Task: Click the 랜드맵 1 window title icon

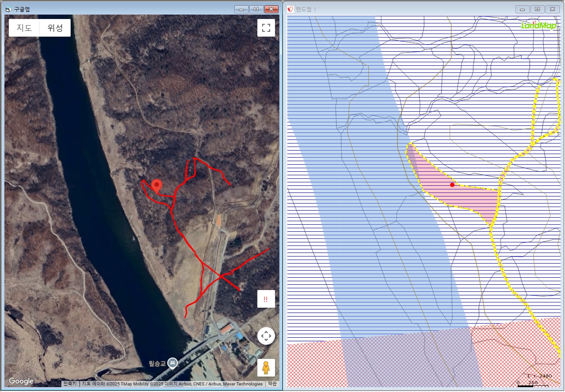Action: 290,9
